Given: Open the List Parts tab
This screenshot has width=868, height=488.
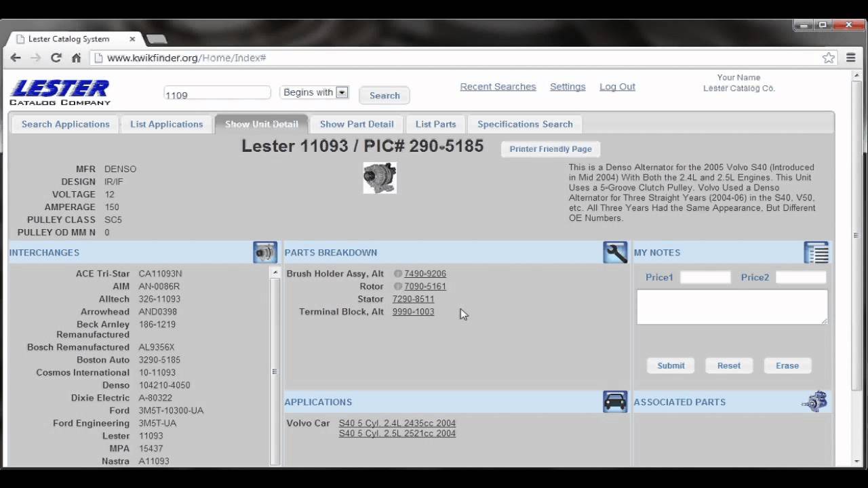Looking at the screenshot, I should click(435, 124).
